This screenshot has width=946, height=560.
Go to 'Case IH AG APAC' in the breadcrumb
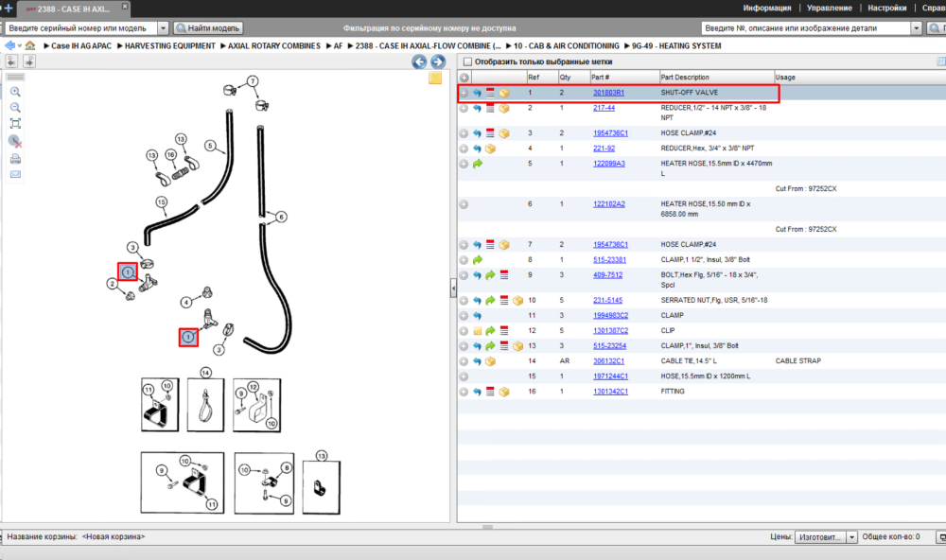click(81, 45)
